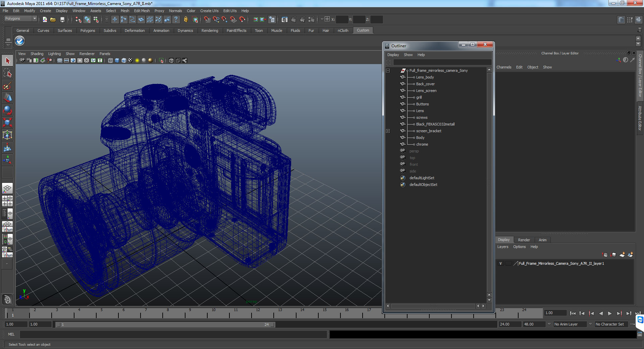644x349 pixels.
Task: Click play forward button
Action: [610, 313]
